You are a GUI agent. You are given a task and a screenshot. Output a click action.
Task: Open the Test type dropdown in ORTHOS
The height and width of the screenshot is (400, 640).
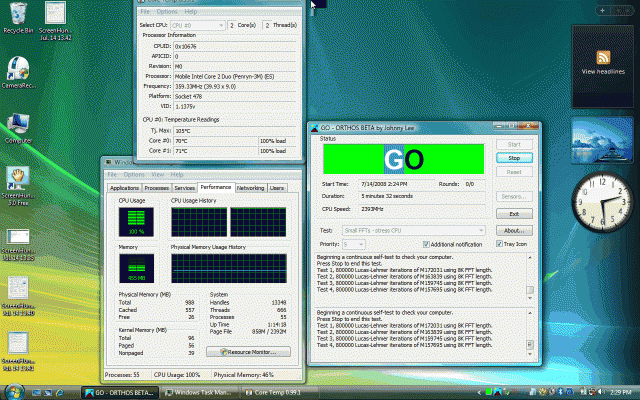point(413,231)
